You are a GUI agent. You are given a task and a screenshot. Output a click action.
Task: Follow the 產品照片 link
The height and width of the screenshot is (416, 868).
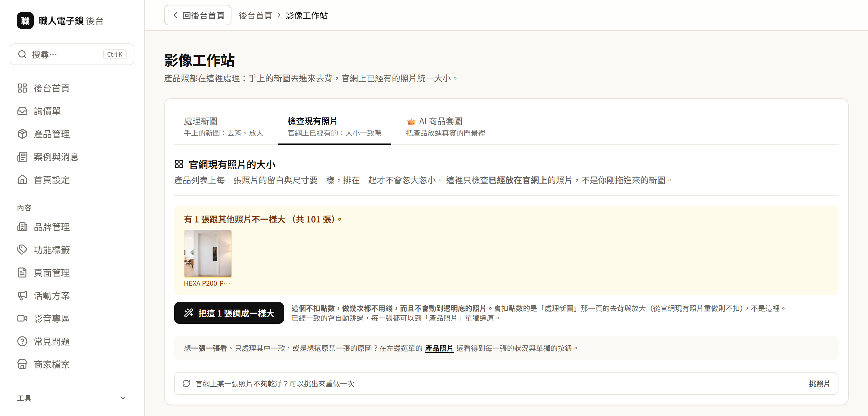[x=439, y=348]
